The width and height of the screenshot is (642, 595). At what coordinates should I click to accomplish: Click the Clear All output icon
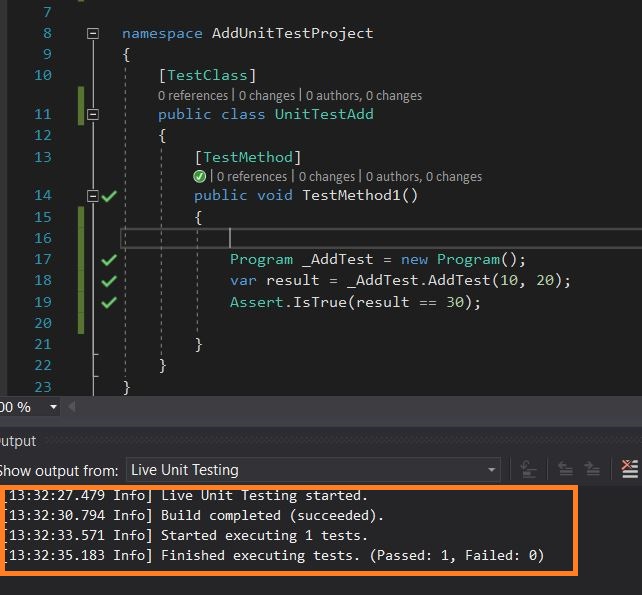tap(629, 469)
